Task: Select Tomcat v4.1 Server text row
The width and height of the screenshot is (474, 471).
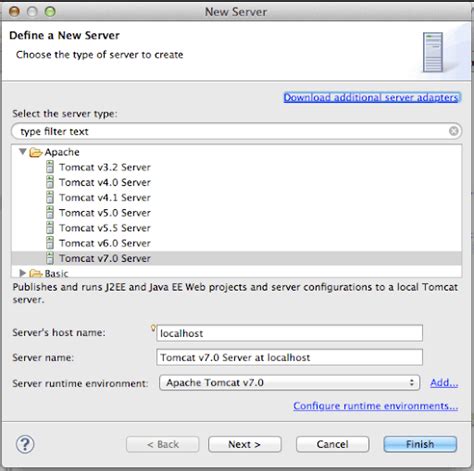Action: tap(105, 197)
